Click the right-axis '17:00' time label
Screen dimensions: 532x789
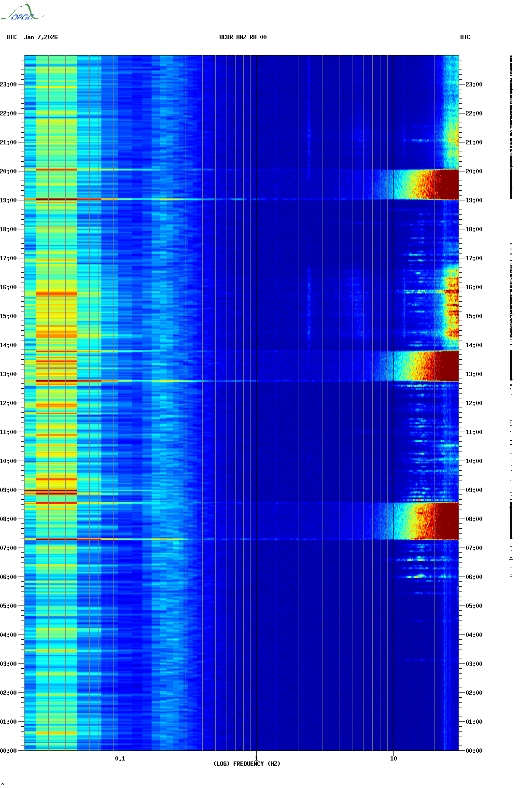coord(474,258)
